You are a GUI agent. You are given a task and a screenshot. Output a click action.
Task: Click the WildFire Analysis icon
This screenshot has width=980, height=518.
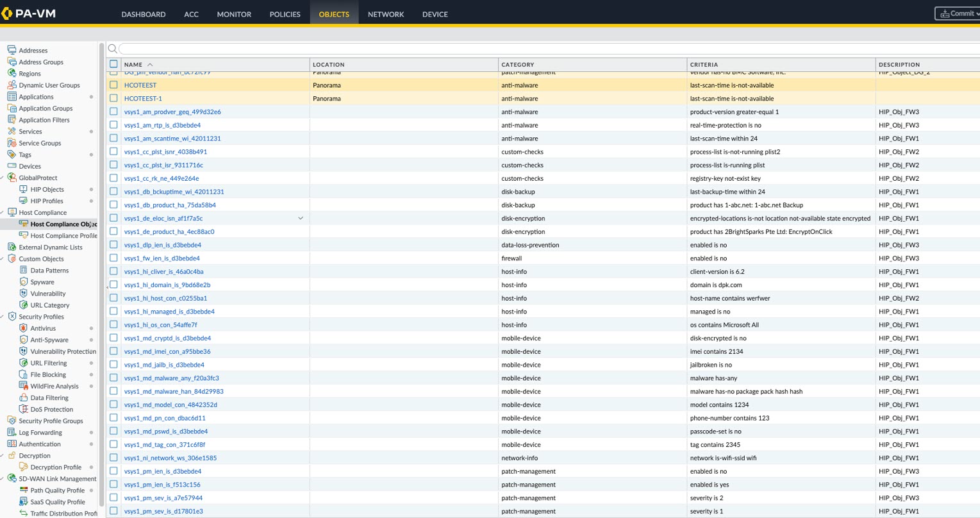[24, 386]
